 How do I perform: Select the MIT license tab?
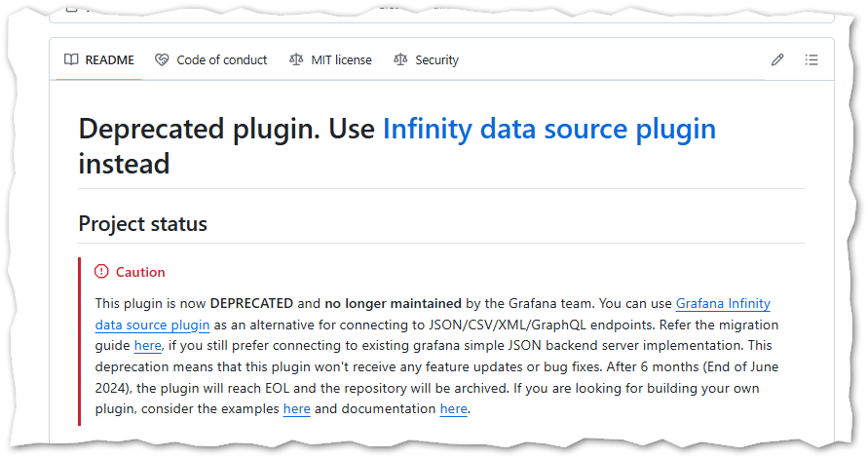point(341,60)
